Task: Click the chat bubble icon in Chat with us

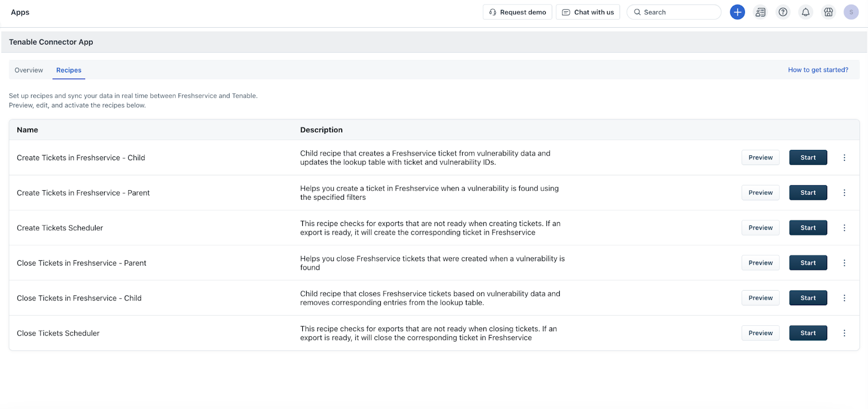Action: point(566,12)
